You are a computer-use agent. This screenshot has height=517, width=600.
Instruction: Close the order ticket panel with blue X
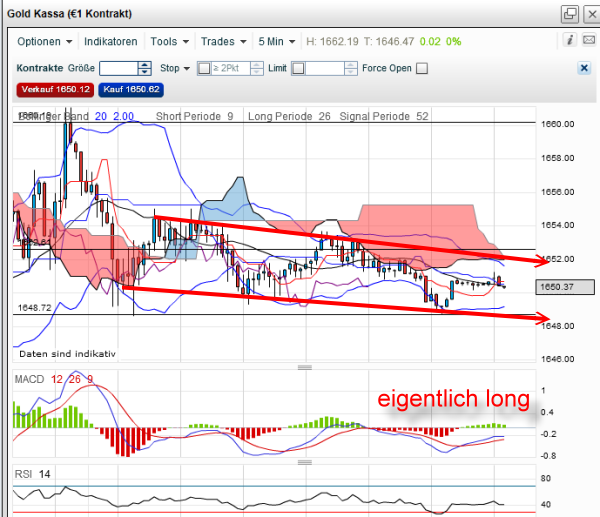(x=584, y=68)
